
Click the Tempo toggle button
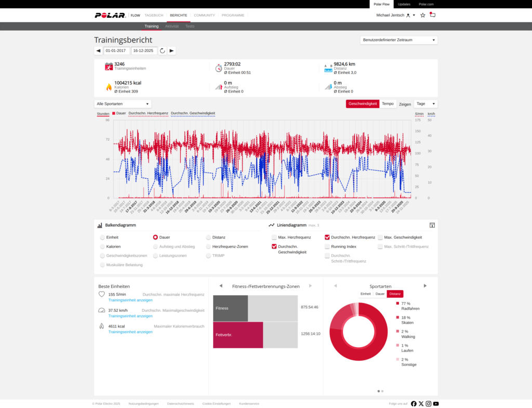[x=388, y=104]
